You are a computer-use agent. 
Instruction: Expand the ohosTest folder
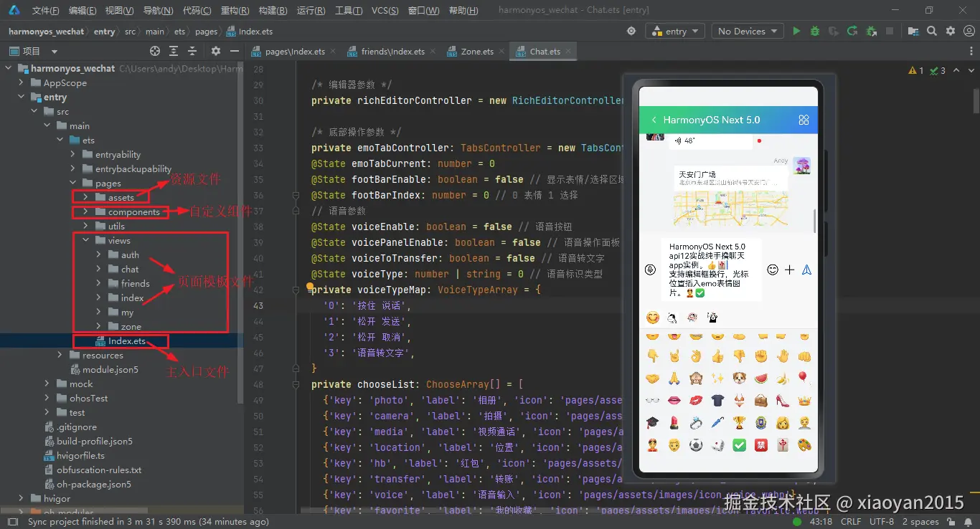[x=47, y=399]
